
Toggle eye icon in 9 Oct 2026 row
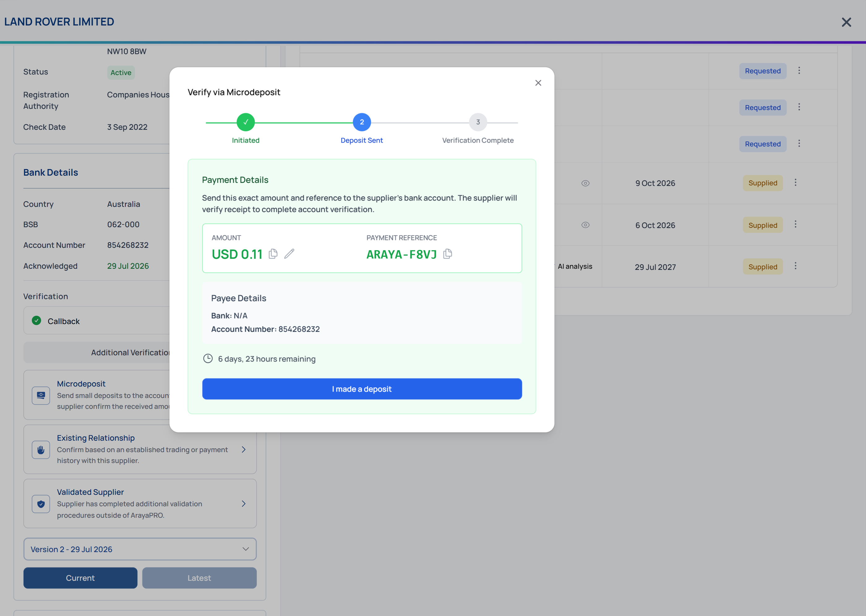coord(585,183)
